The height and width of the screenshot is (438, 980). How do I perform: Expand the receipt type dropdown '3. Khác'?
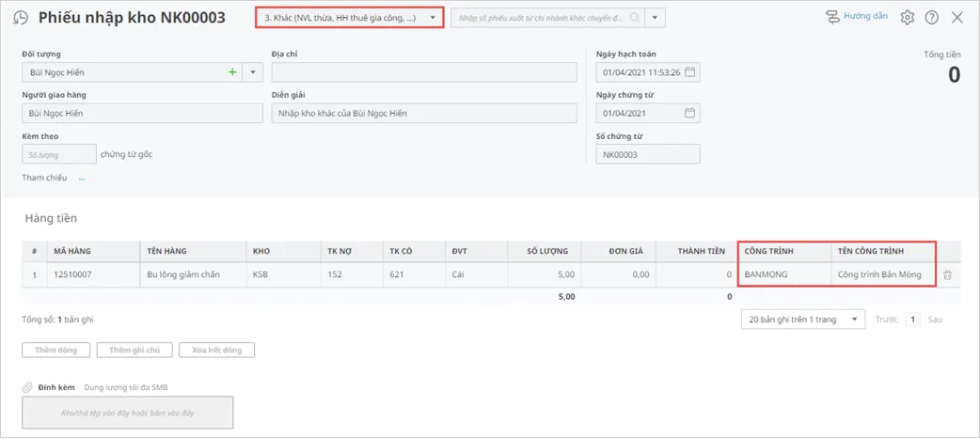432,18
